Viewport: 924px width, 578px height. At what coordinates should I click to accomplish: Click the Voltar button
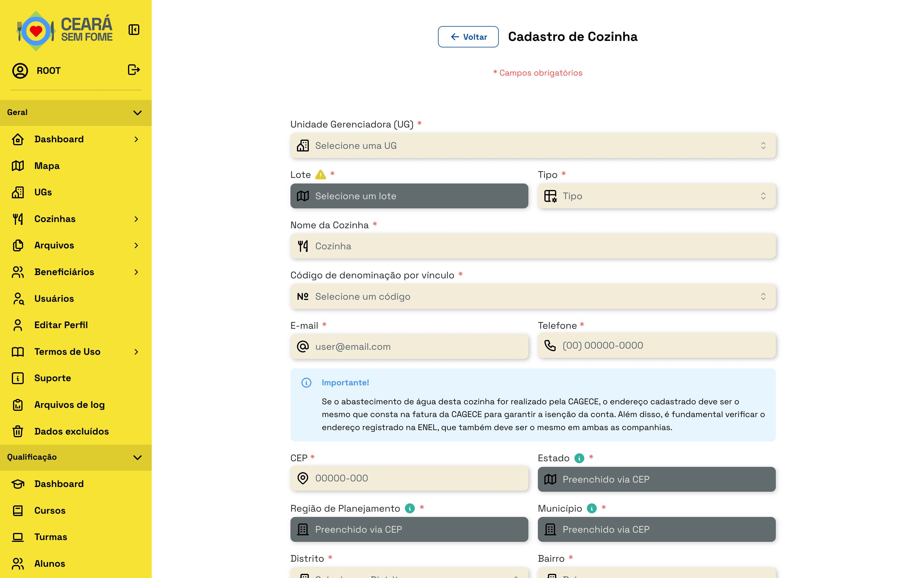point(468,37)
